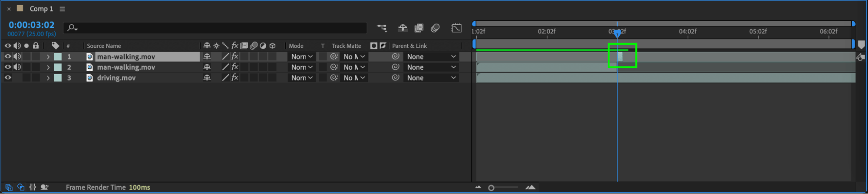Adjust the timeline zoom slider
This screenshot has width=868, height=194.
click(492, 188)
